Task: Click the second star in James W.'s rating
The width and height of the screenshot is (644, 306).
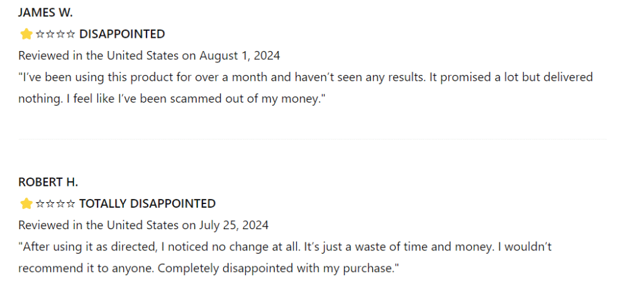Action: (40, 34)
